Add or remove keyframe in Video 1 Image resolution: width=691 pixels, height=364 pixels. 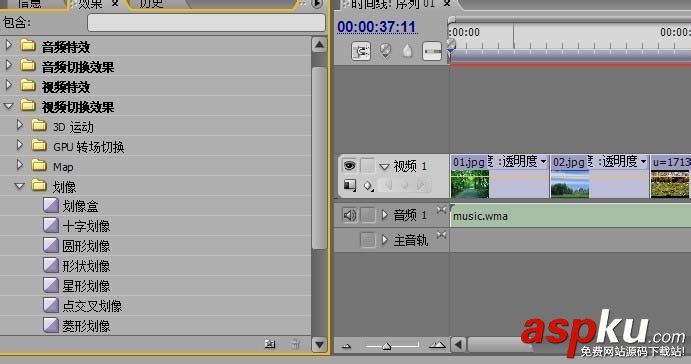click(404, 186)
